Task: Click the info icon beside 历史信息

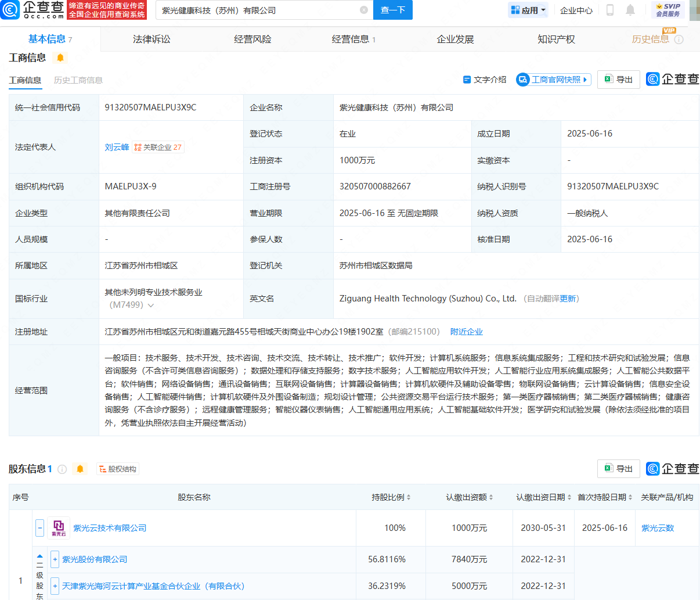Action: 679,39
